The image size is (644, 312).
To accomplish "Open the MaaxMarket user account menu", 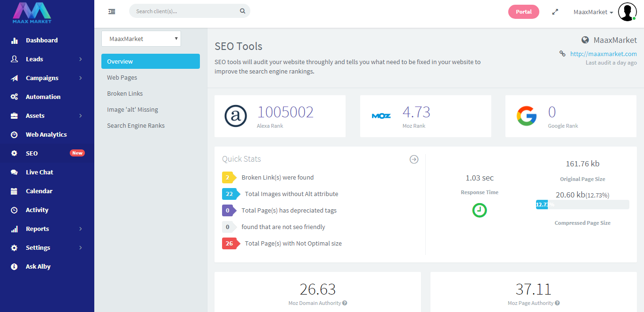I will coord(593,12).
